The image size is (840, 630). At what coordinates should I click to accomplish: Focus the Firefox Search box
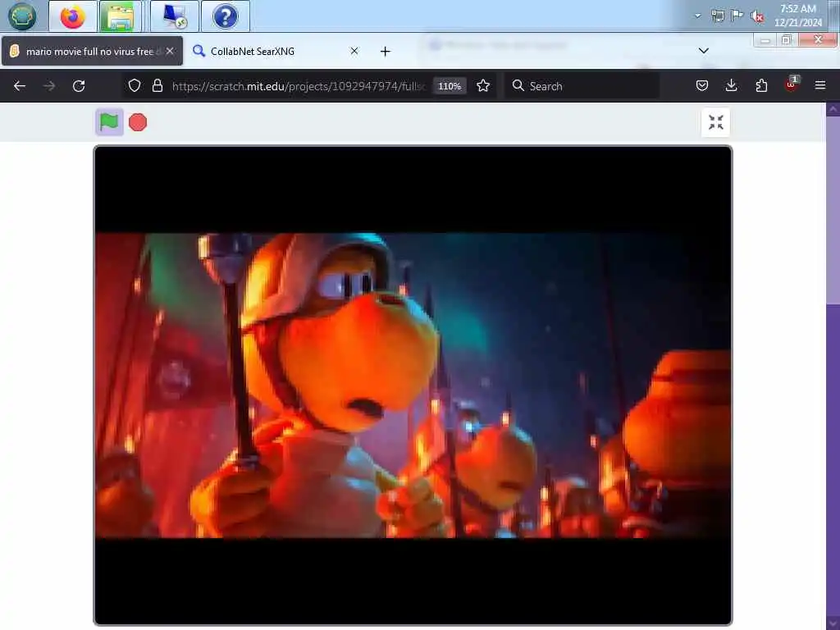(582, 85)
